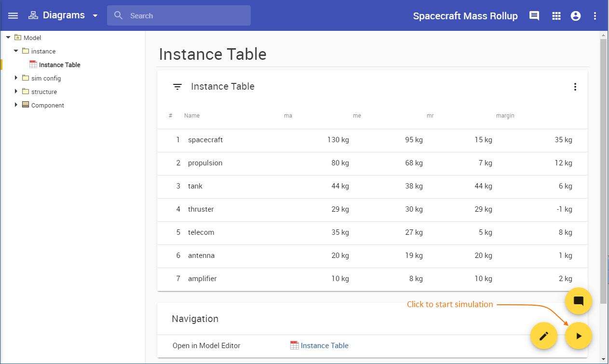Open header vertical dots menu
The width and height of the screenshot is (609, 364).
[595, 15]
